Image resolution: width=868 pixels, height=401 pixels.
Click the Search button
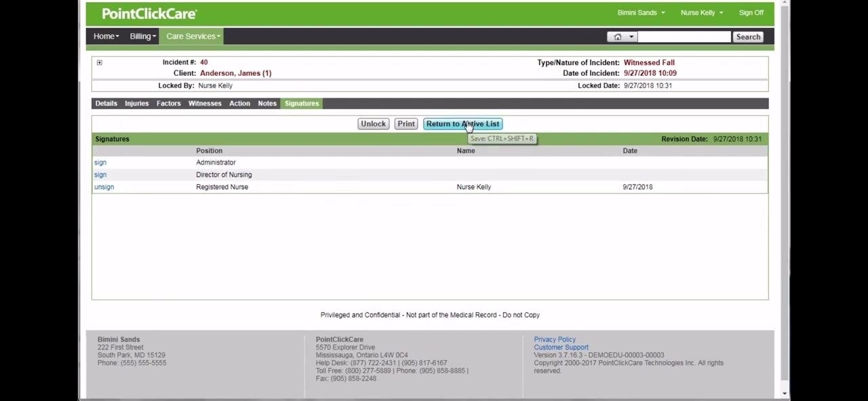coord(748,37)
